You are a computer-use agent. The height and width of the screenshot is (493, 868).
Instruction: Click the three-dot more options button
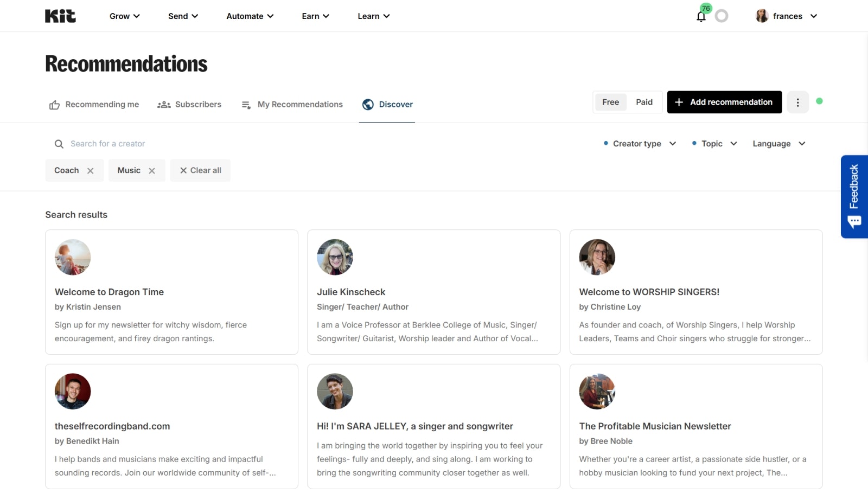click(797, 102)
